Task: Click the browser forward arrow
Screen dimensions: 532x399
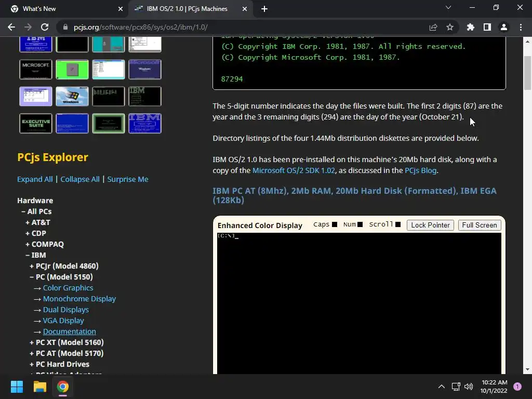Action: pyautogui.click(x=28, y=27)
